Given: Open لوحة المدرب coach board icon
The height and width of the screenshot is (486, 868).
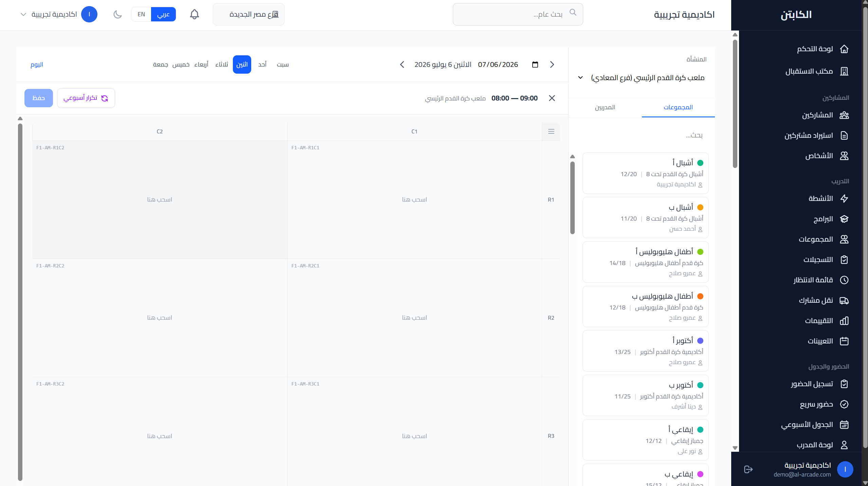Looking at the screenshot, I should 844,445.
